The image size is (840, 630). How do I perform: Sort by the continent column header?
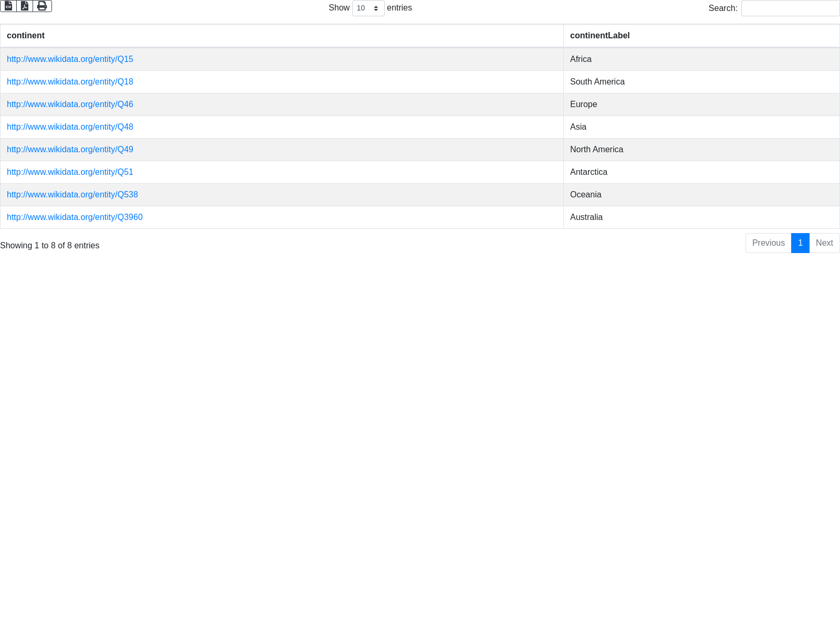tap(26, 36)
